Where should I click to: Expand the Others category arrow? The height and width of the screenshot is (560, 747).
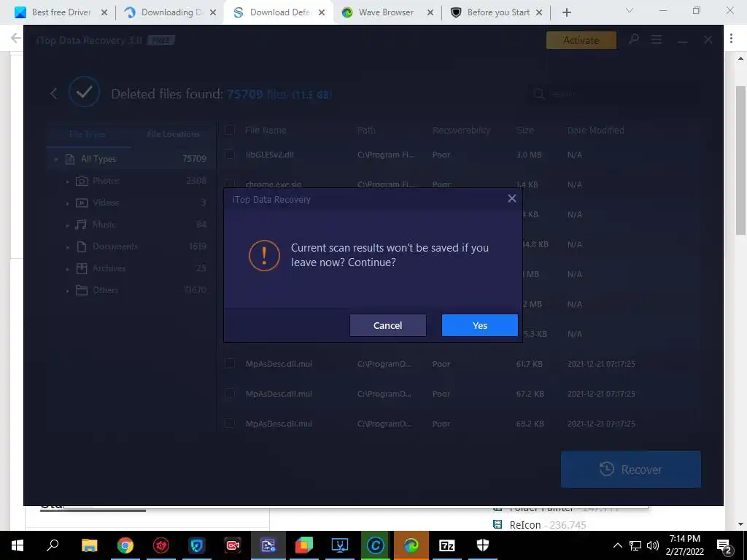coord(68,291)
